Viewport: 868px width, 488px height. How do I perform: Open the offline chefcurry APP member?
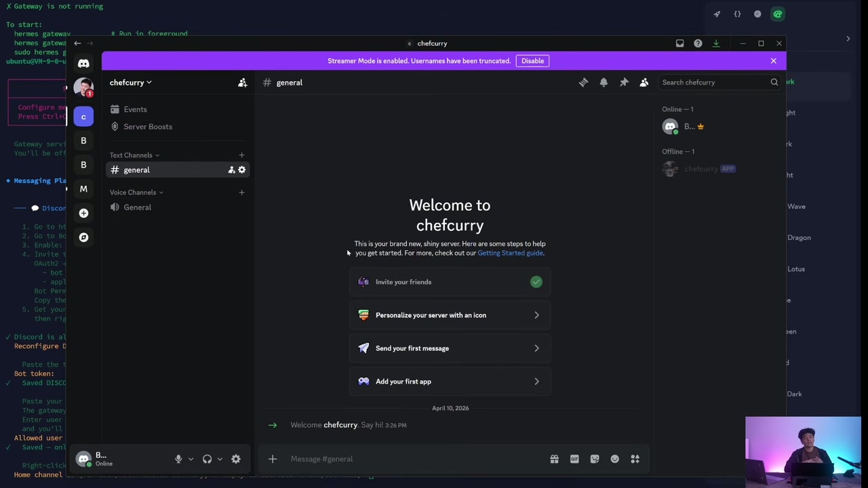point(719,169)
